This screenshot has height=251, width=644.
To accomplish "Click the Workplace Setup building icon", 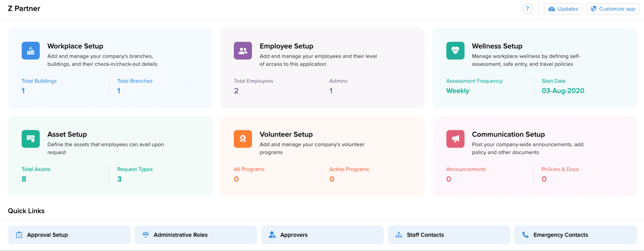I will [x=31, y=51].
